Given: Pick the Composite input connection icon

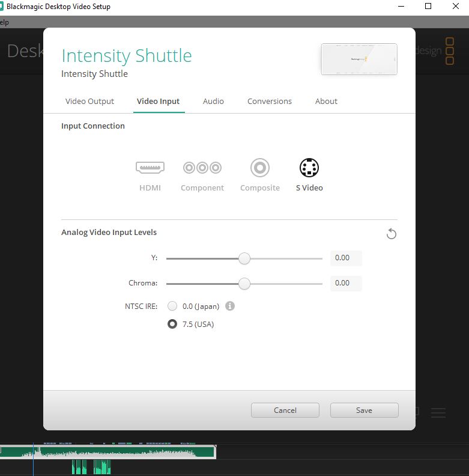Looking at the screenshot, I should (x=260, y=168).
